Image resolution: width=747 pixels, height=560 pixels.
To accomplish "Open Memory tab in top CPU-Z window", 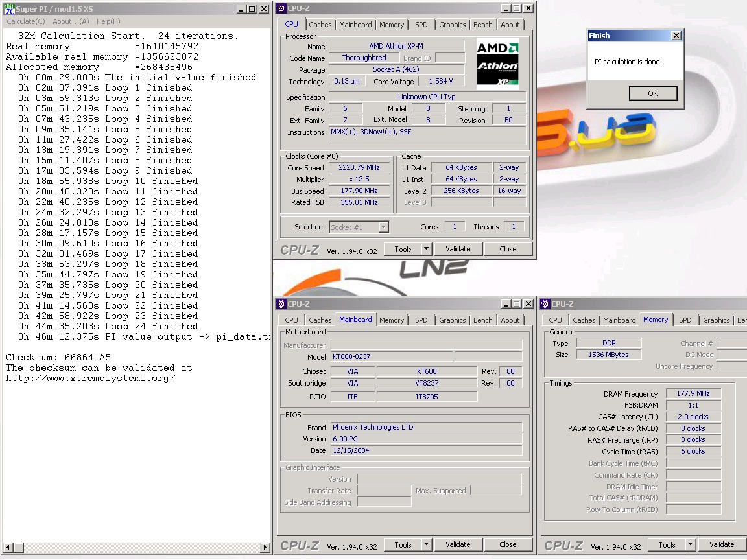I will click(x=392, y=25).
